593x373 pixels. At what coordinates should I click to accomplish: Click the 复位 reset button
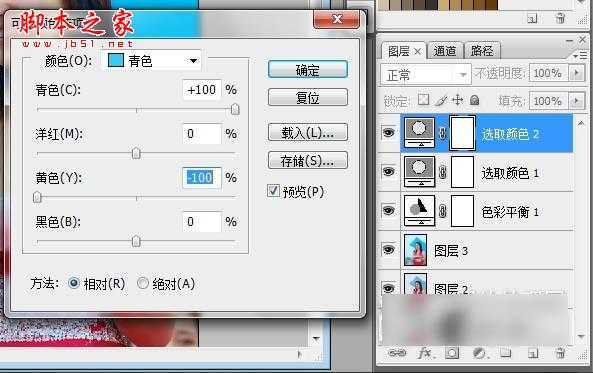308,98
